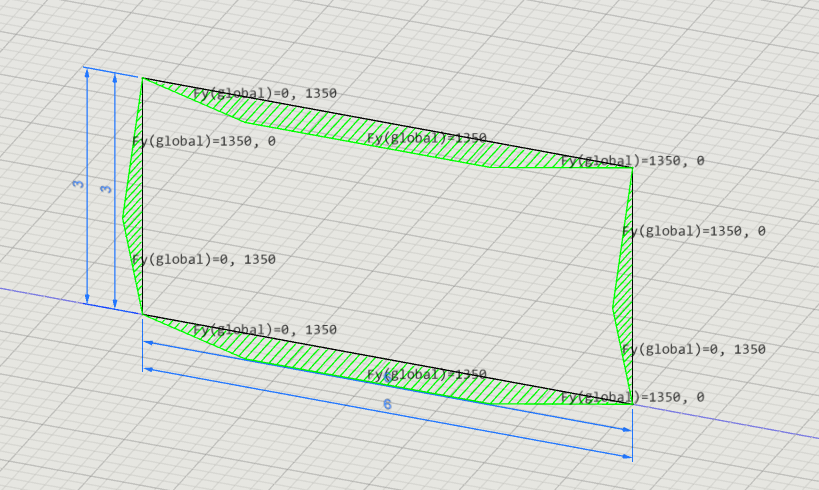The height and width of the screenshot is (490, 819).
Task: Click the Fy(global)=1350, 0 label at top right corner
Action: (x=633, y=160)
